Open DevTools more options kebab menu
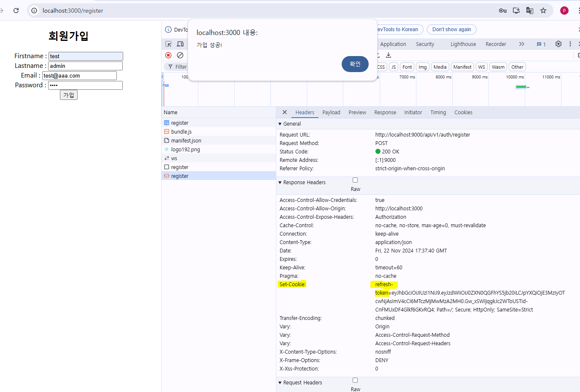Image resolution: width=580 pixels, height=392 pixels. click(x=570, y=44)
